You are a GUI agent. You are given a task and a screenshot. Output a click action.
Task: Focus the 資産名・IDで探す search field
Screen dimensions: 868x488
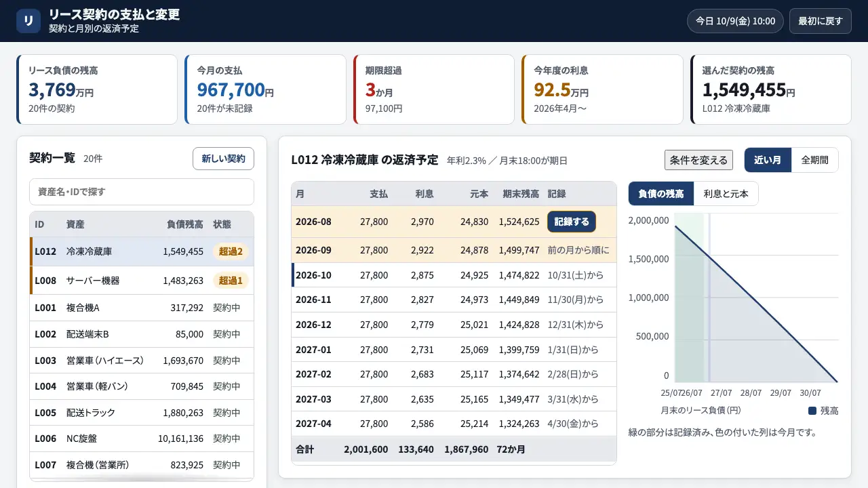tap(142, 192)
